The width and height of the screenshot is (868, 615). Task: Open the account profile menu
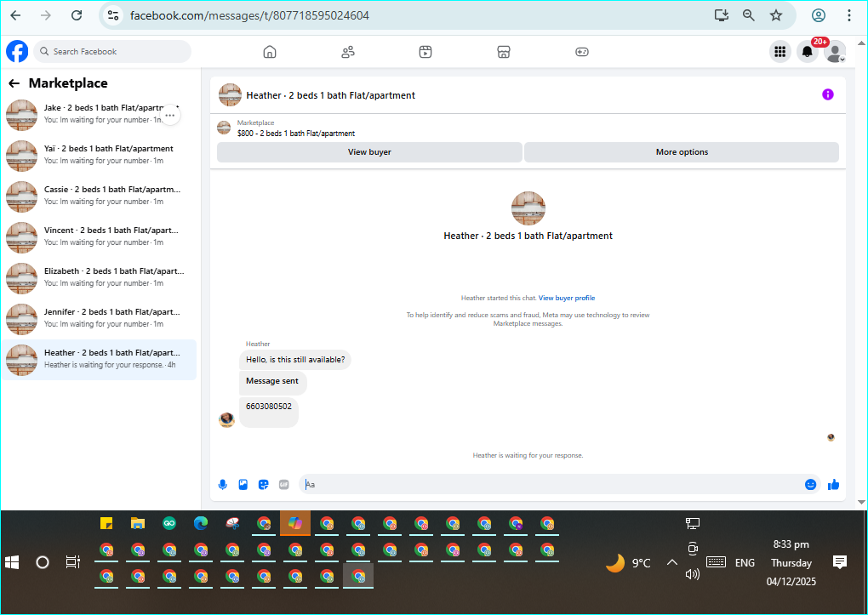tap(835, 52)
